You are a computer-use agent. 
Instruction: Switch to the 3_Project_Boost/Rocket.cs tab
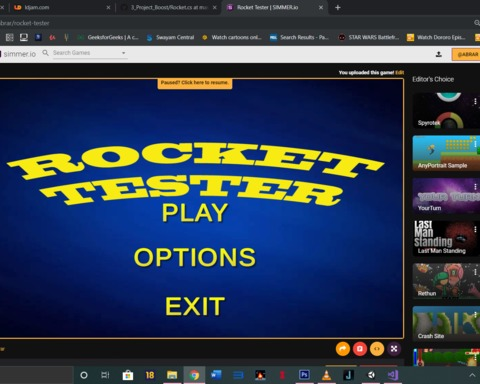[x=169, y=7]
